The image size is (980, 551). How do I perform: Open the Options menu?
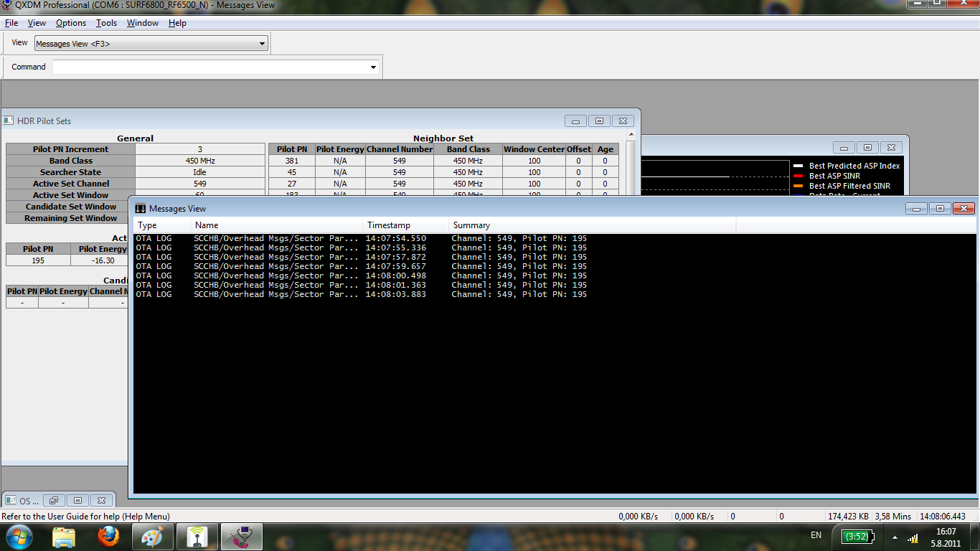coord(71,23)
